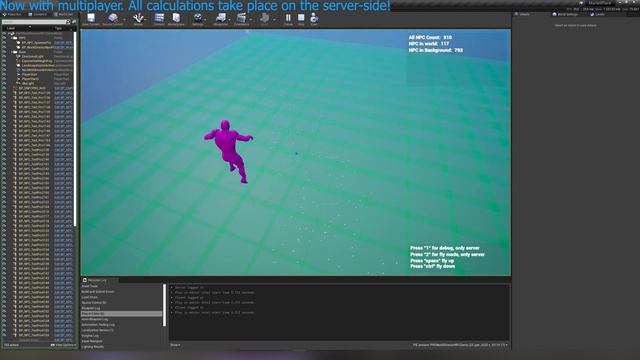Click the Message Log tab icon

(x=85, y=280)
